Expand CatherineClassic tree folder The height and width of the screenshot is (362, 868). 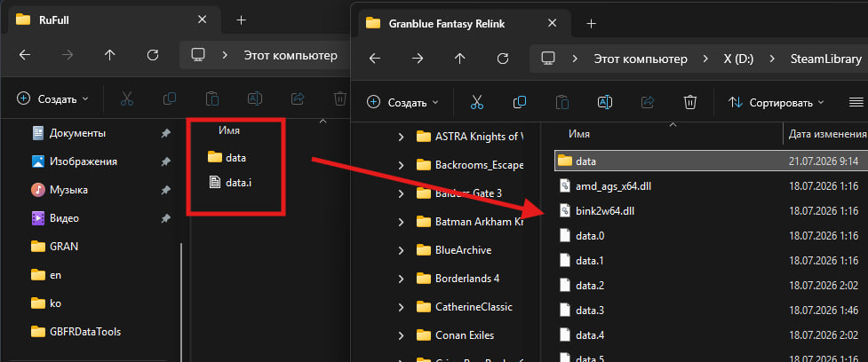[401, 307]
